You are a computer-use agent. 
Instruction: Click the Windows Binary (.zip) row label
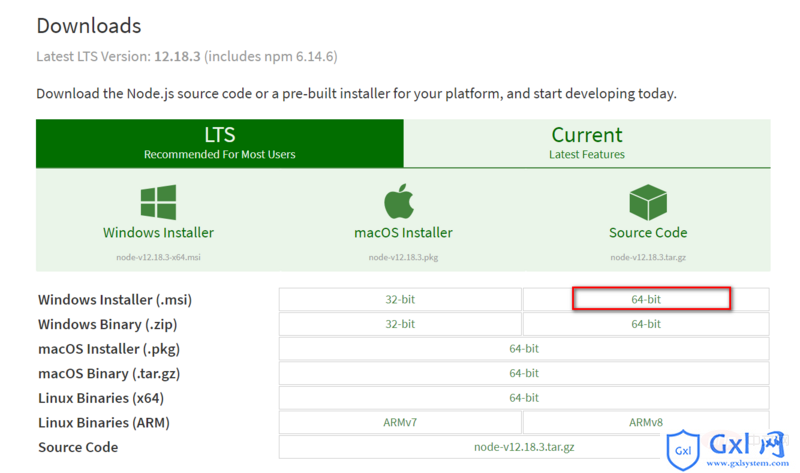(x=108, y=324)
